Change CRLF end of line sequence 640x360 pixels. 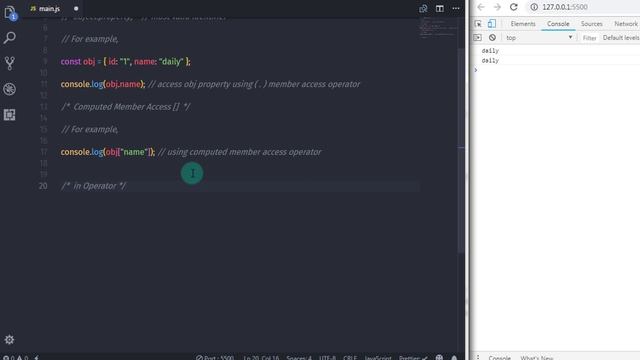click(350, 358)
